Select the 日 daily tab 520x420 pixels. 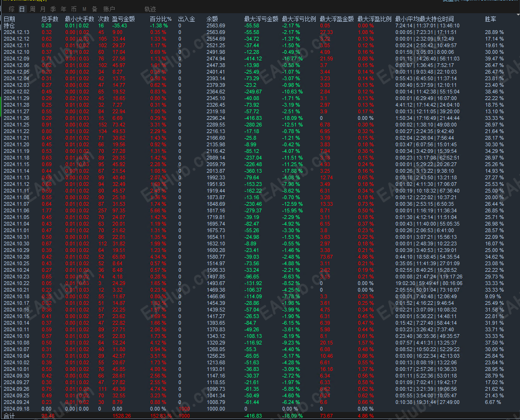[22, 9]
